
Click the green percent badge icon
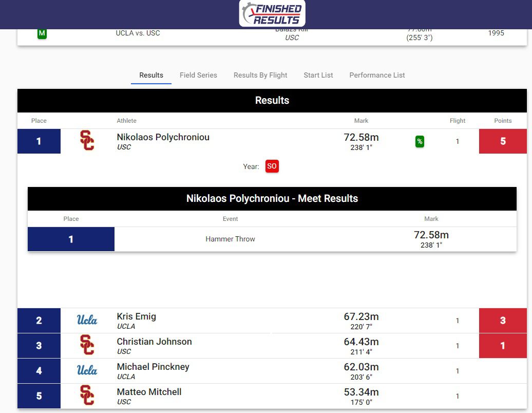[x=420, y=141]
